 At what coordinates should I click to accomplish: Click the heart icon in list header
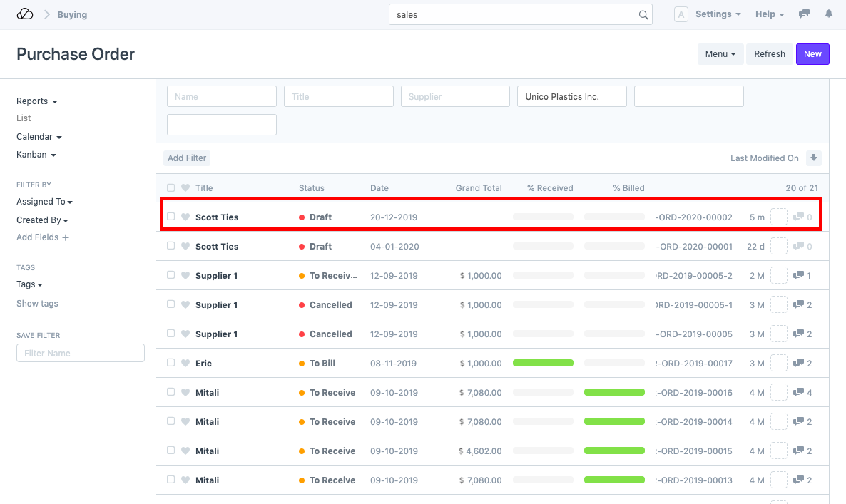185,188
